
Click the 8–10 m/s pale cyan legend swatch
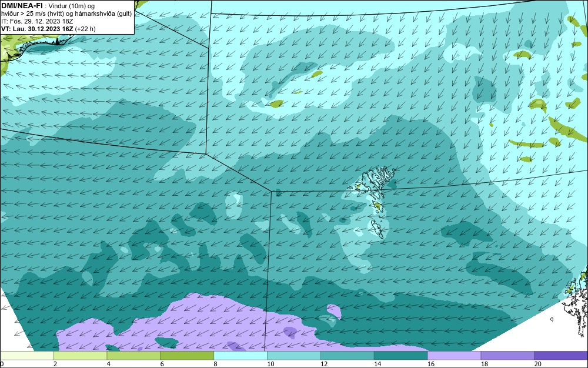240,356
